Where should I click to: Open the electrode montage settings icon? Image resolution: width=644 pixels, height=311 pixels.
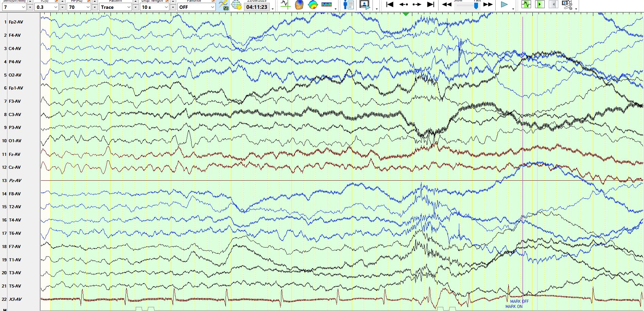pos(236,5)
